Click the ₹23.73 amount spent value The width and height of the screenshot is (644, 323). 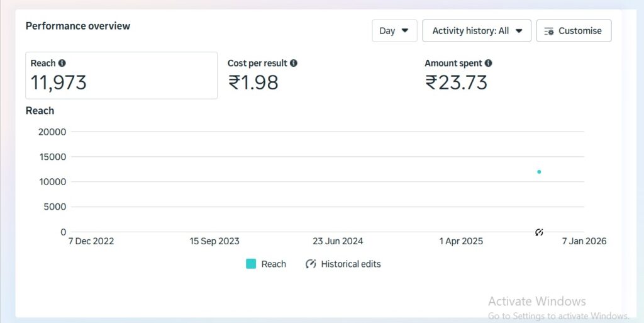[457, 82]
